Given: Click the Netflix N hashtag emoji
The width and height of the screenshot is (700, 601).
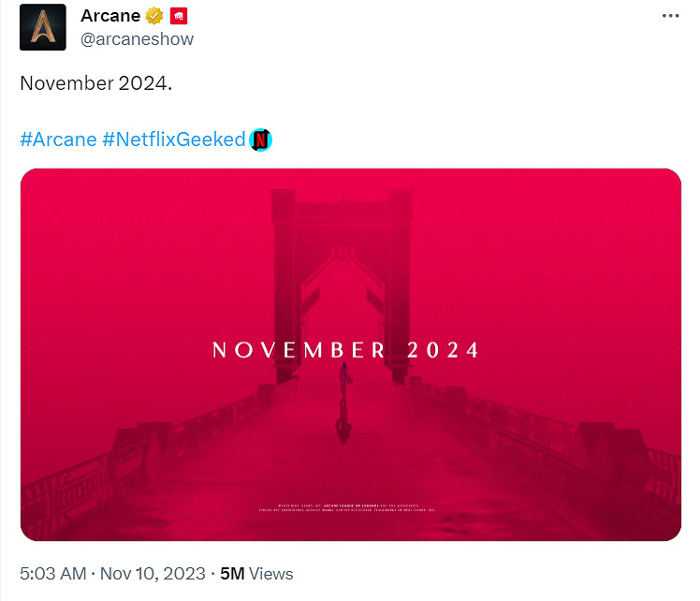Looking at the screenshot, I should point(261,139).
